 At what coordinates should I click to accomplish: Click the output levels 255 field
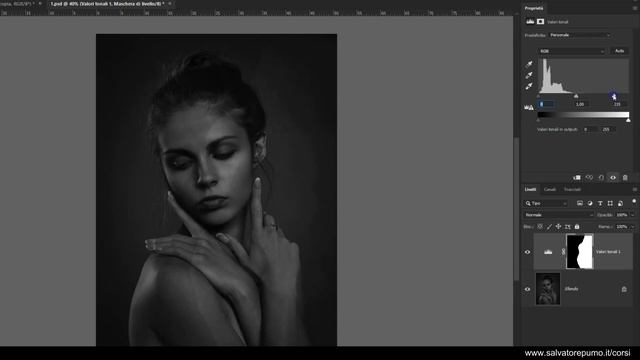(x=608, y=129)
